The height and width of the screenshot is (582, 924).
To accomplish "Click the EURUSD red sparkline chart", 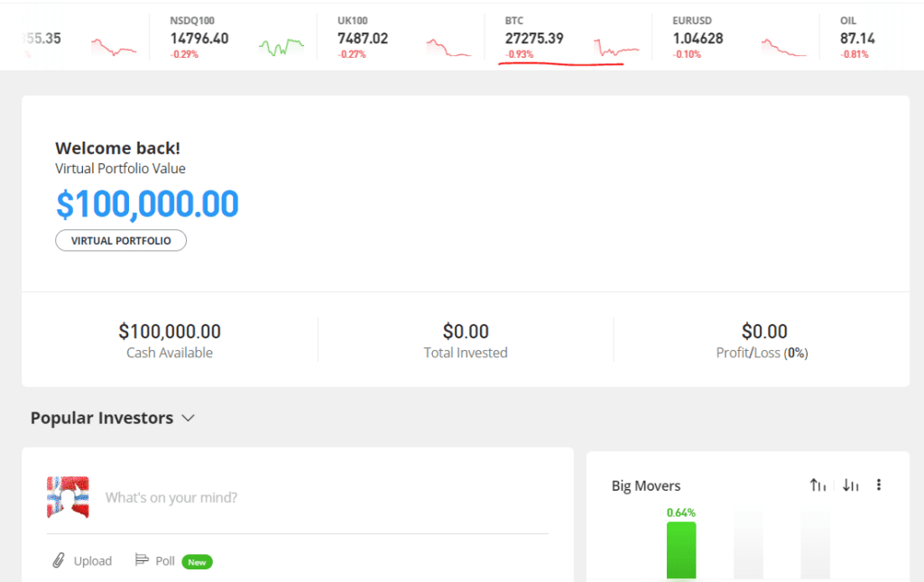I will [x=783, y=48].
